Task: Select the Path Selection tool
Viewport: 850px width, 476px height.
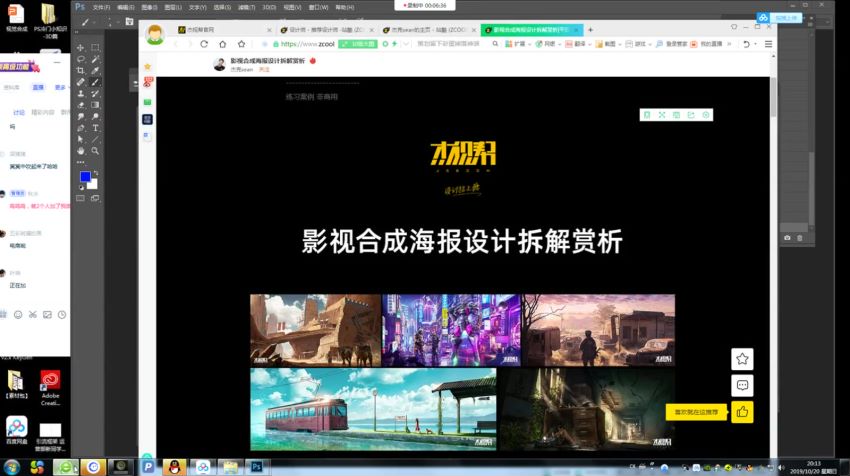Action: (80, 139)
